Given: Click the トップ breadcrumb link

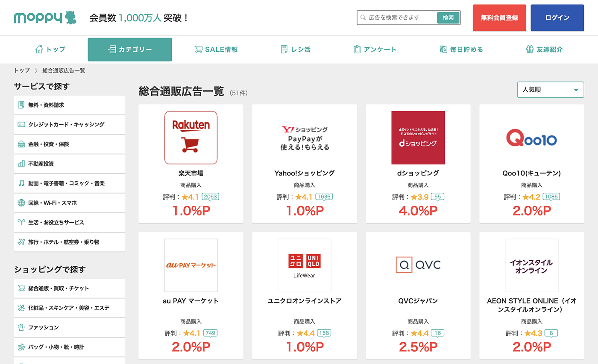Looking at the screenshot, I should coord(22,70).
